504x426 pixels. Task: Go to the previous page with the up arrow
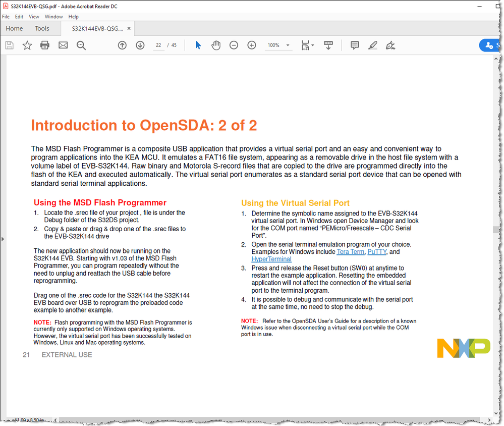coord(122,45)
